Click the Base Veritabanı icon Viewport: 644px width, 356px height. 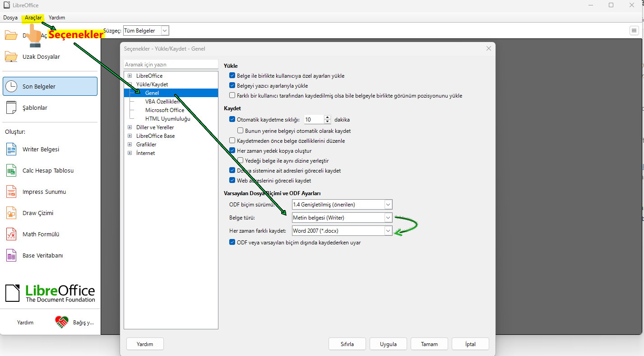(11, 255)
